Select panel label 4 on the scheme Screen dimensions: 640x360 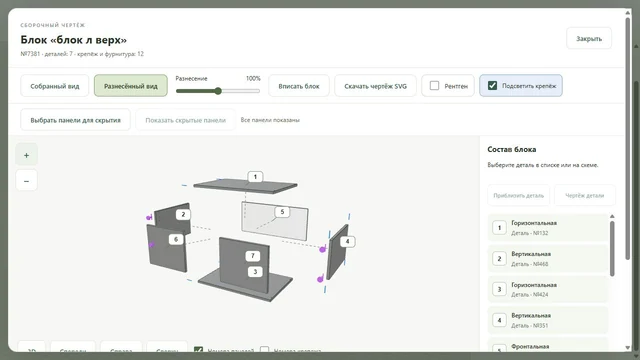click(347, 241)
